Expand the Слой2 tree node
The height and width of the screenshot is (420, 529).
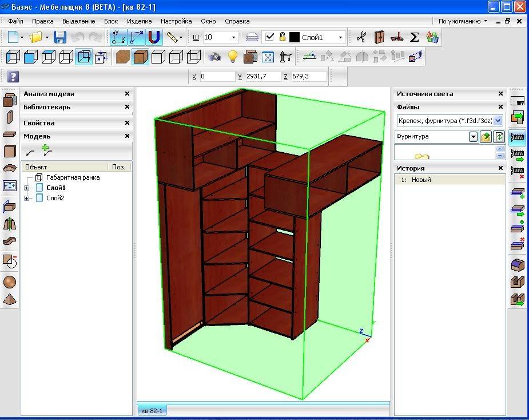click(x=27, y=198)
